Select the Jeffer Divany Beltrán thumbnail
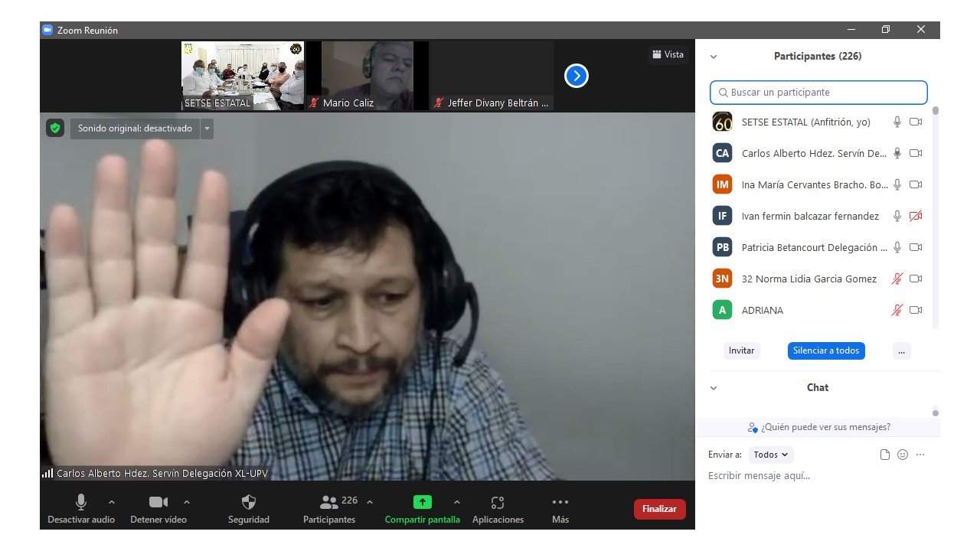 [492, 76]
